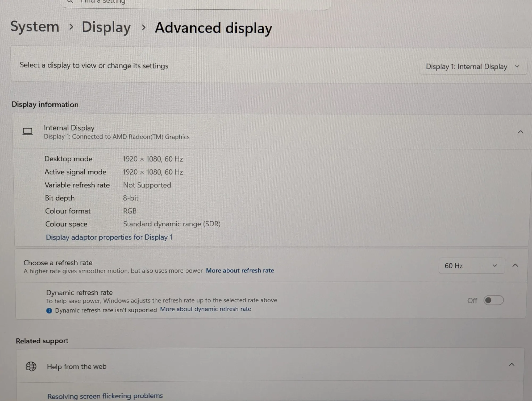Open More about refresh rate link
Screen dimensions: 532x401
coord(240,271)
